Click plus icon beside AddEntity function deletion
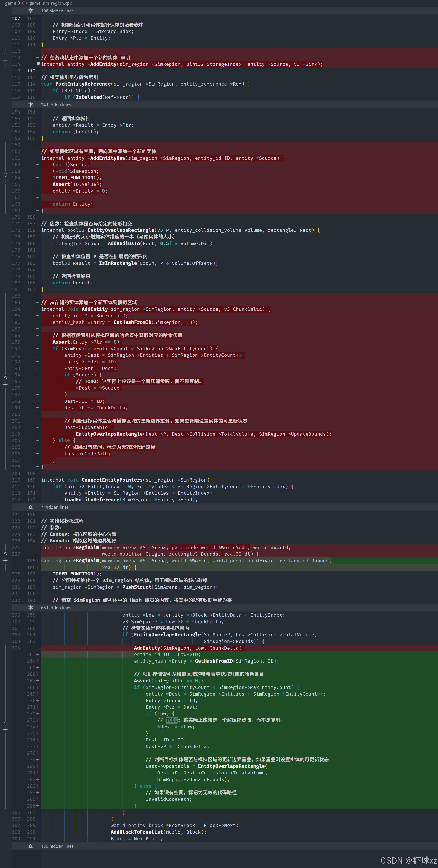Screen dimensions: 438x868 (x=5, y=384)
